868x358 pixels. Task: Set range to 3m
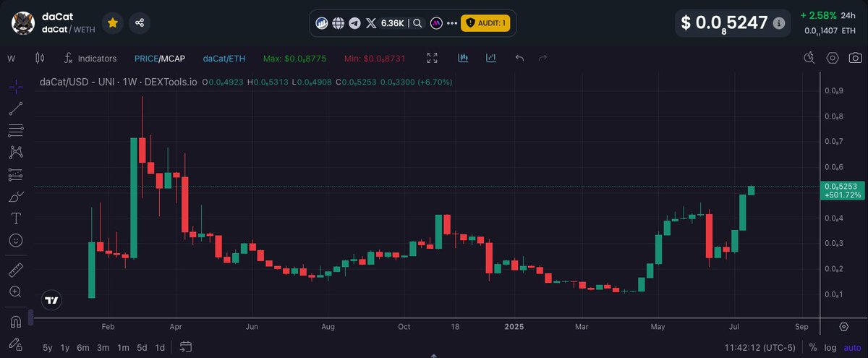[103, 347]
